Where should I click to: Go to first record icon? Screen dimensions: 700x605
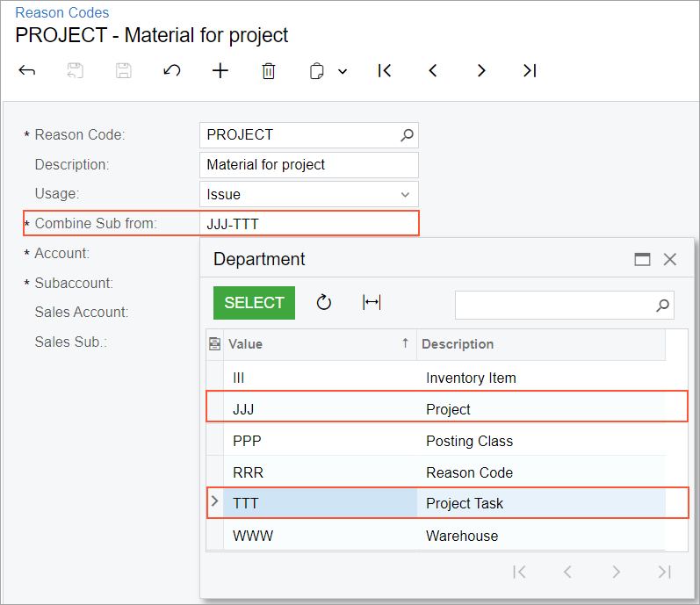point(384,71)
